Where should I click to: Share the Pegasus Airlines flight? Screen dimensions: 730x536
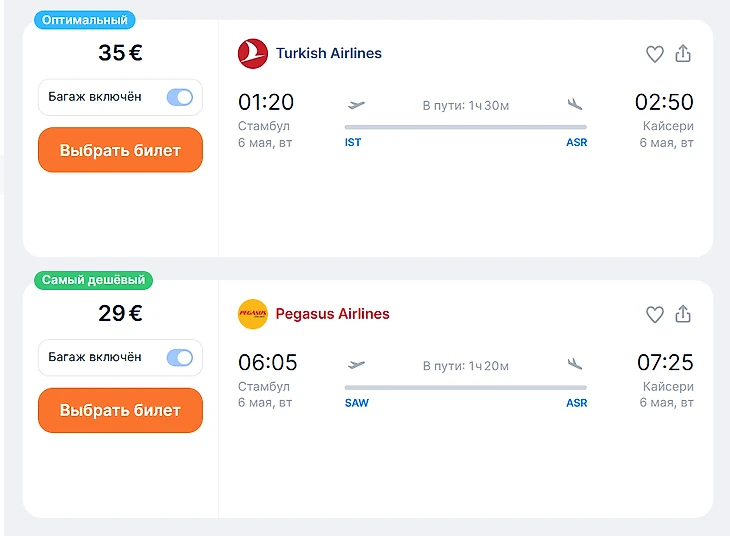click(683, 314)
